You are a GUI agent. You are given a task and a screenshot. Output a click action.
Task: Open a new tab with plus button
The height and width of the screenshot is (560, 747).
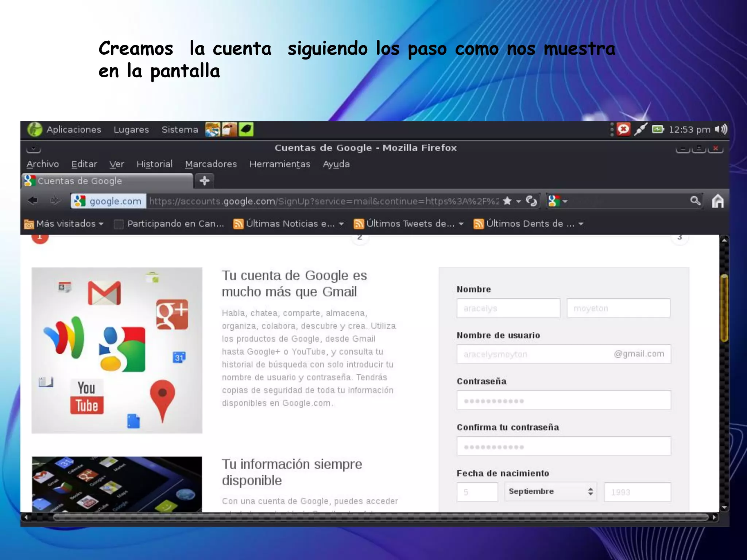pos(205,180)
